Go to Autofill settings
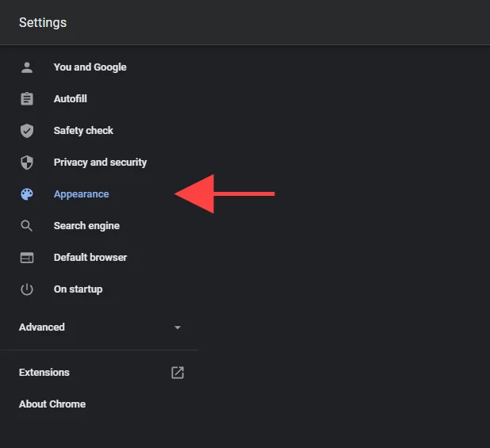 point(71,99)
